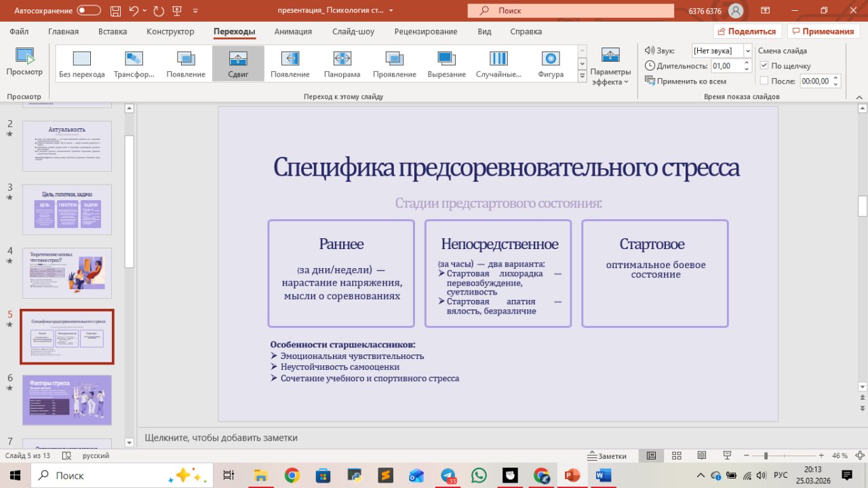Open the Слайд-шоу tab
The width and height of the screenshot is (868, 488).
[x=353, y=31]
